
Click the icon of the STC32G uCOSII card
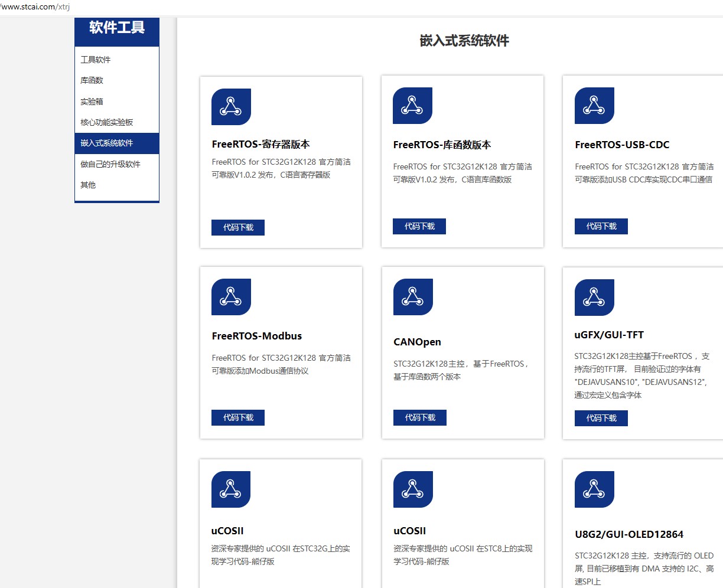click(231, 489)
